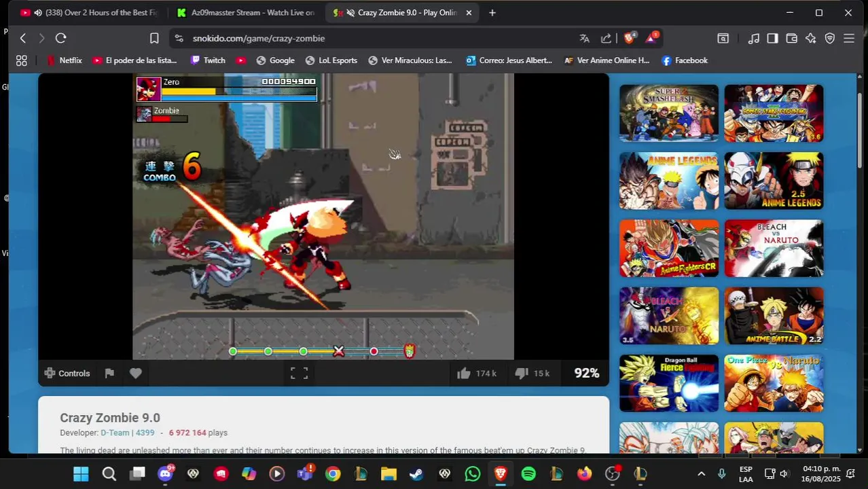Open the One Piece vs Naruto thumbnail
This screenshot has height=489, width=868.
coord(774,383)
